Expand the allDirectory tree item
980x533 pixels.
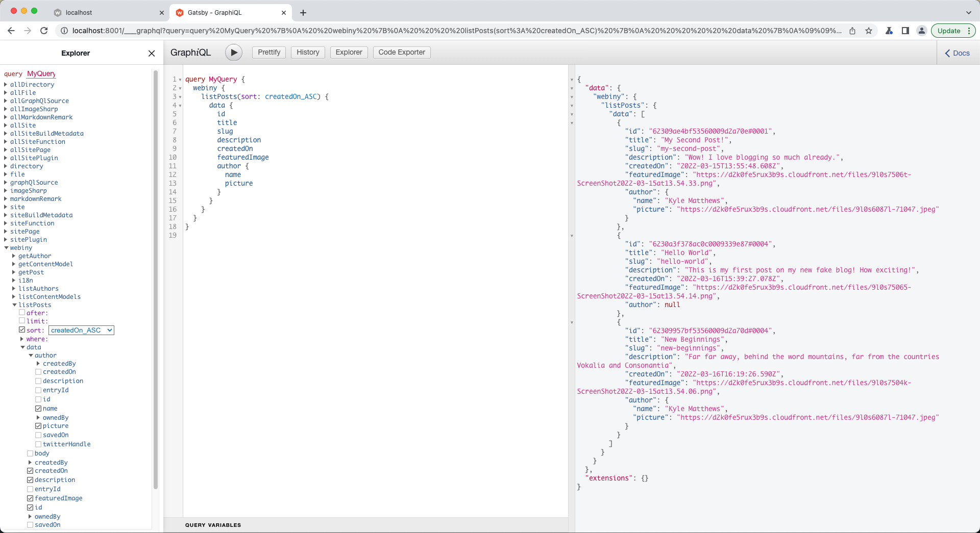[6, 84]
